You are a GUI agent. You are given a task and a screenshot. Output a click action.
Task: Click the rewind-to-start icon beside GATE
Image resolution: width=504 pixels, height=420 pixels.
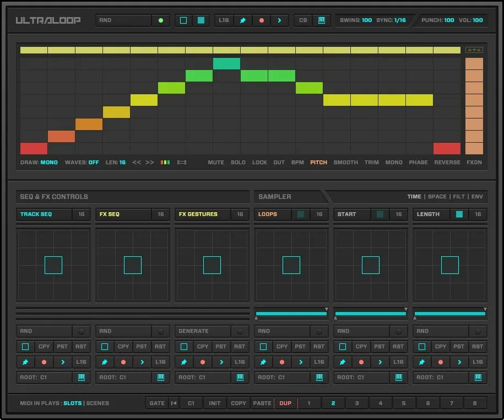(174, 403)
